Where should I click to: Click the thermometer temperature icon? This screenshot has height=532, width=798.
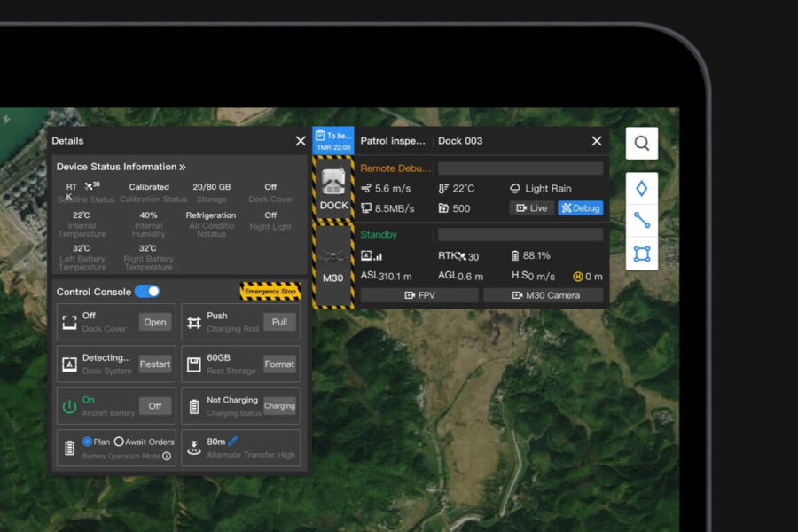point(444,188)
